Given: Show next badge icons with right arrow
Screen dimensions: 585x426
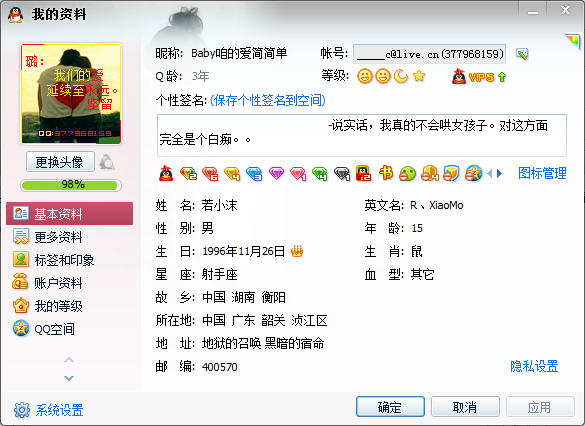Looking at the screenshot, I should [500, 173].
